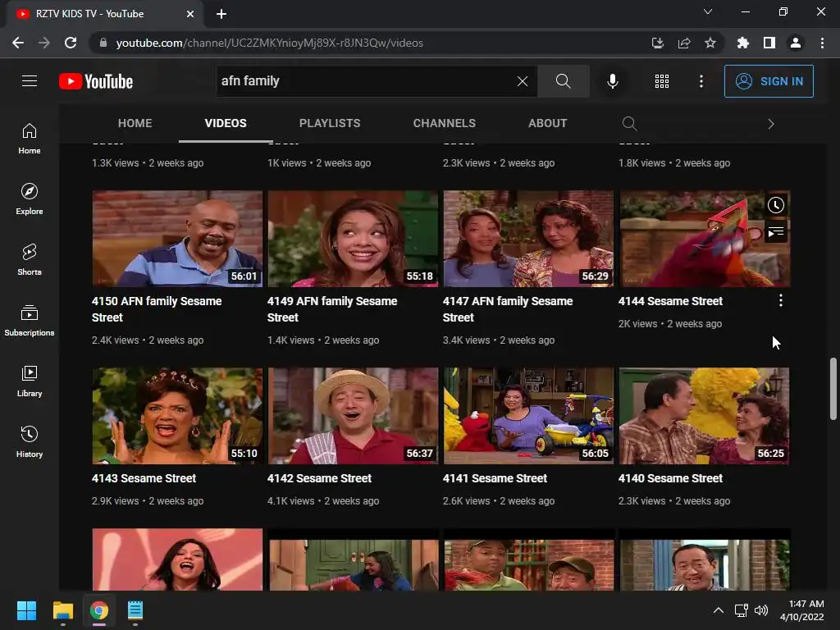Open the 4150 AFN family video thumbnail
Screen dimensions: 840x630
(x=177, y=239)
